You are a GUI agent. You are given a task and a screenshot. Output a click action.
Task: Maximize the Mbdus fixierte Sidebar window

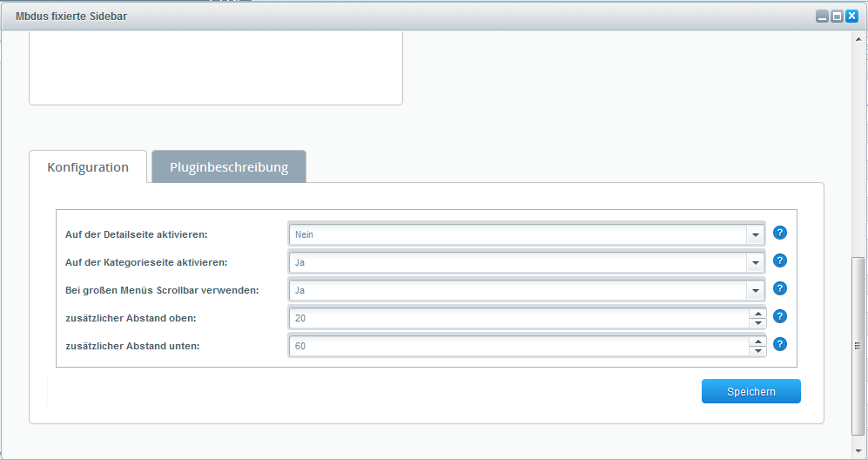(x=837, y=16)
